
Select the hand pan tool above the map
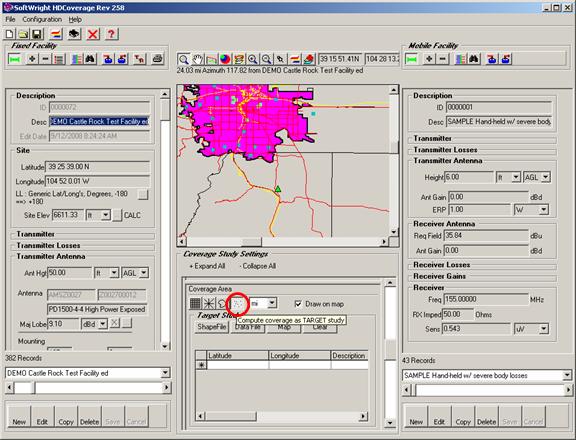pyautogui.click(x=198, y=59)
